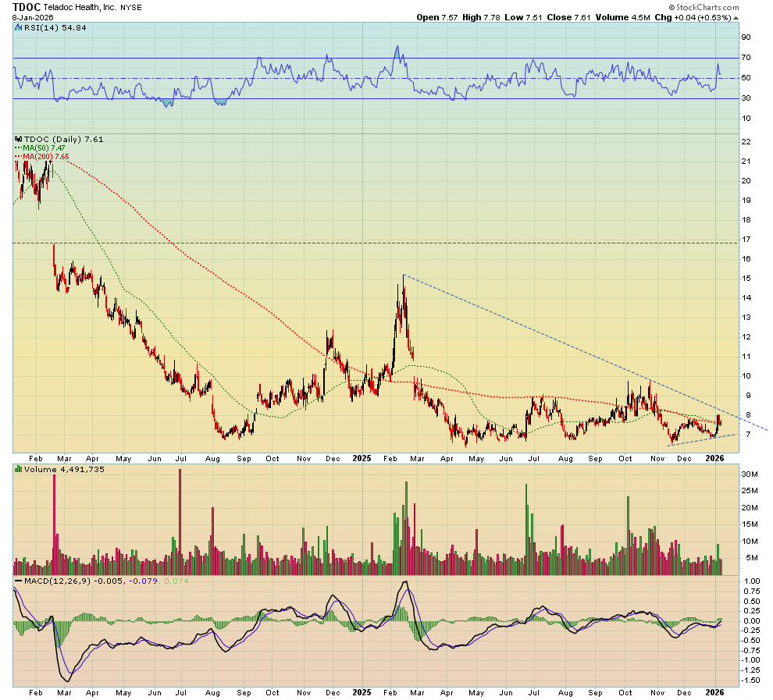Click the MACD(12,26,9) -0.005 label

(x=73, y=581)
